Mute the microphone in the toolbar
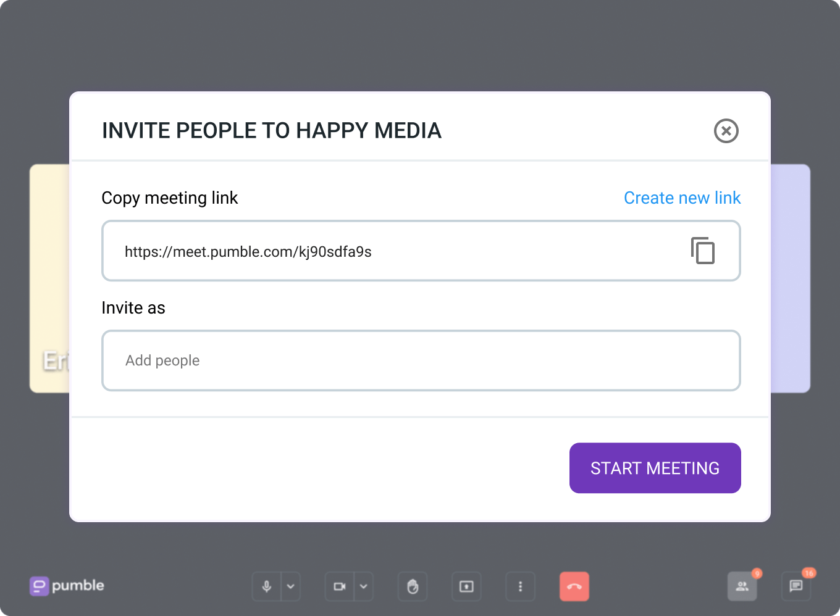Viewport: 840px width, 616px height. (x=267, y=586)
